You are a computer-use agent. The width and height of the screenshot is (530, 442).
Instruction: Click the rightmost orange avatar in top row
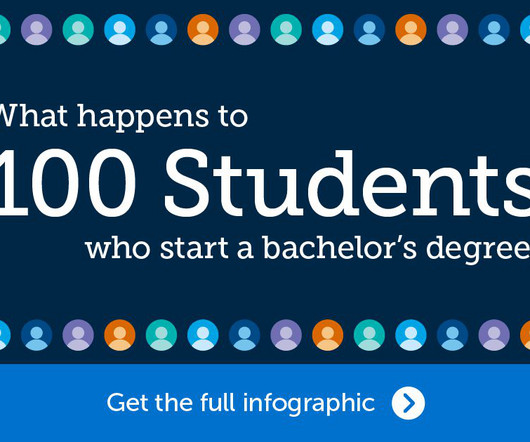tap(411, 29)
